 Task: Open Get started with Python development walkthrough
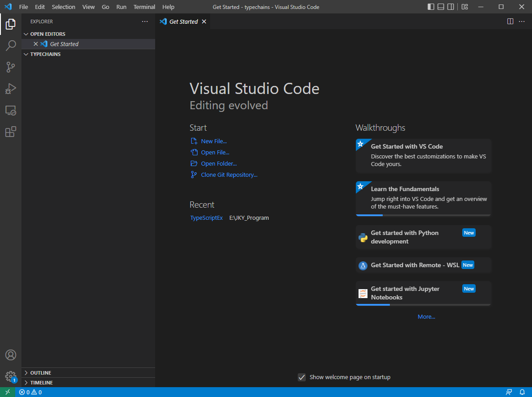423,237
